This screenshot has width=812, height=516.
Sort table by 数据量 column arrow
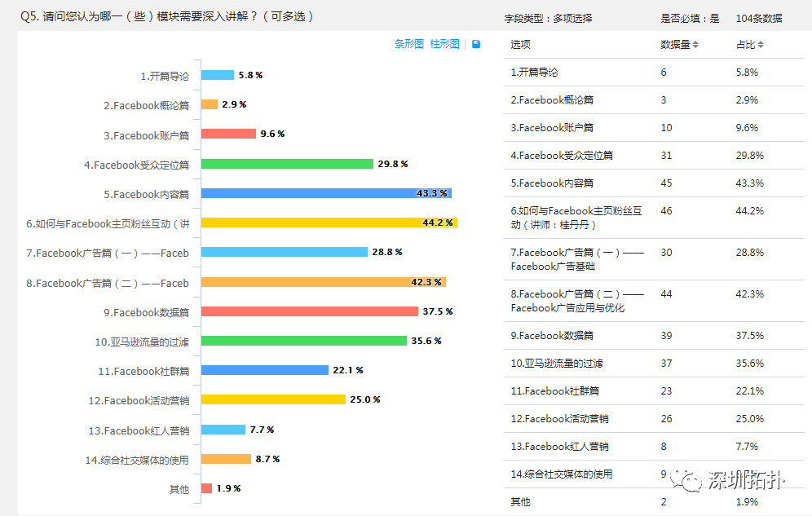click(695, 45)
